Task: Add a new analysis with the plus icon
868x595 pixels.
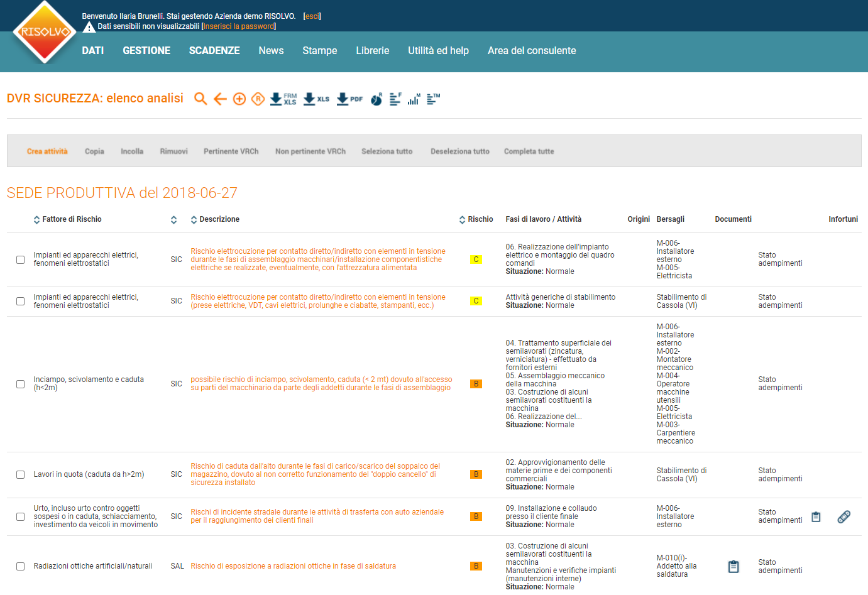Action: coord(239,99)
